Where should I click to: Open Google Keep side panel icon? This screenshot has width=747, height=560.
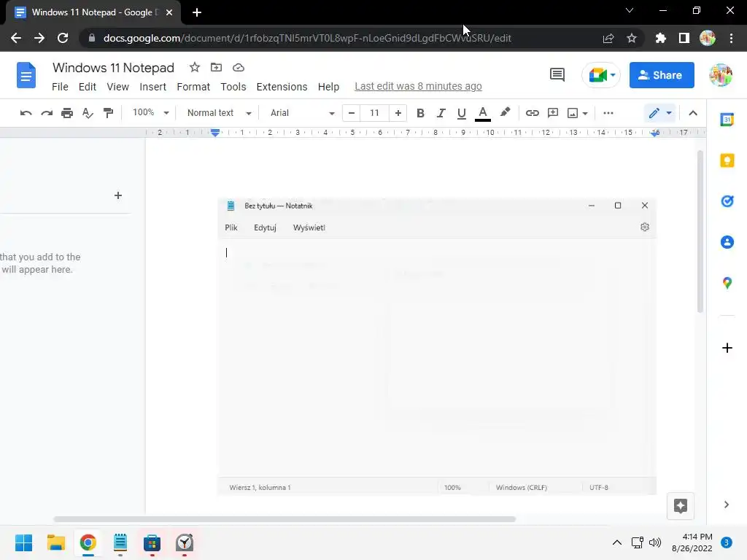(727, 160)
